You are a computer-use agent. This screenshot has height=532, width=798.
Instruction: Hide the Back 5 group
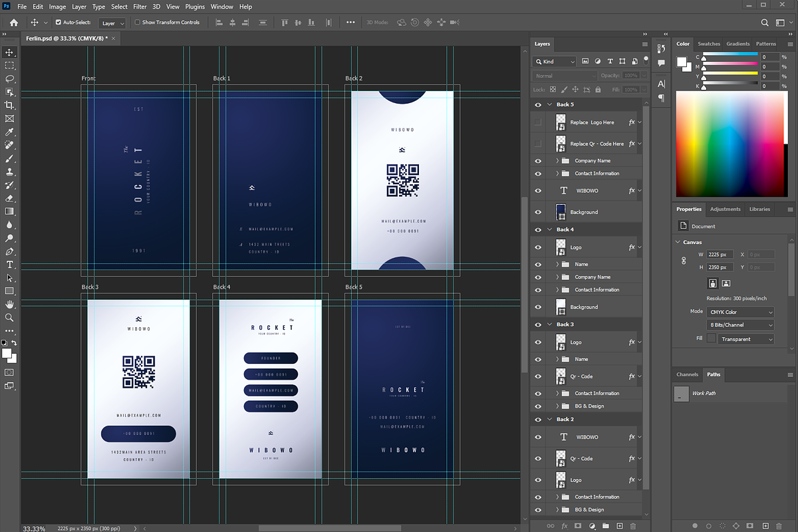pos(538,104)
